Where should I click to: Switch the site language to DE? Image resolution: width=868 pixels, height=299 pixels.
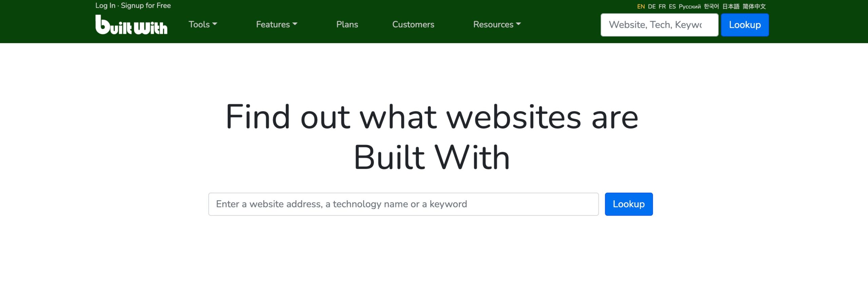click(652, 6)
